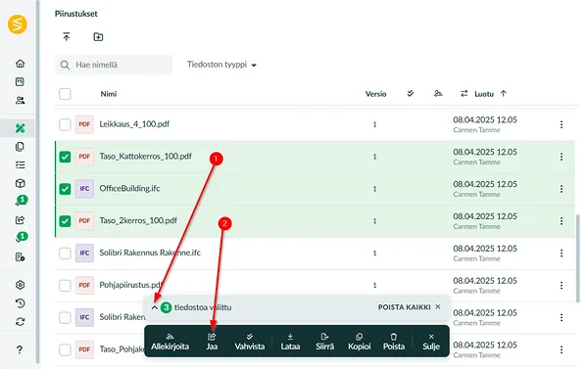
Task: Click Sulje to close the action bar
Action: pyautogui.click(x=431, y=342)
